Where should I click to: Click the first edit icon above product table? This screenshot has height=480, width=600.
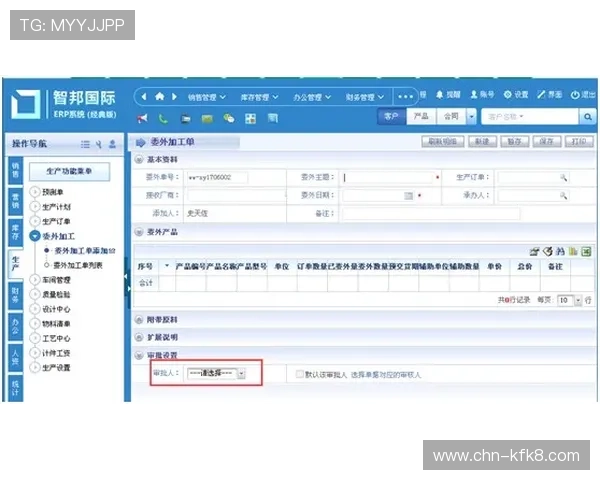(534, 251)
